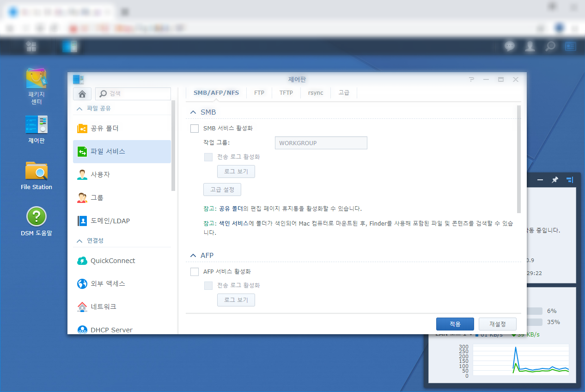Click Apply (적용) button
This screenshot has height=392, width=585.
(455, 324)
